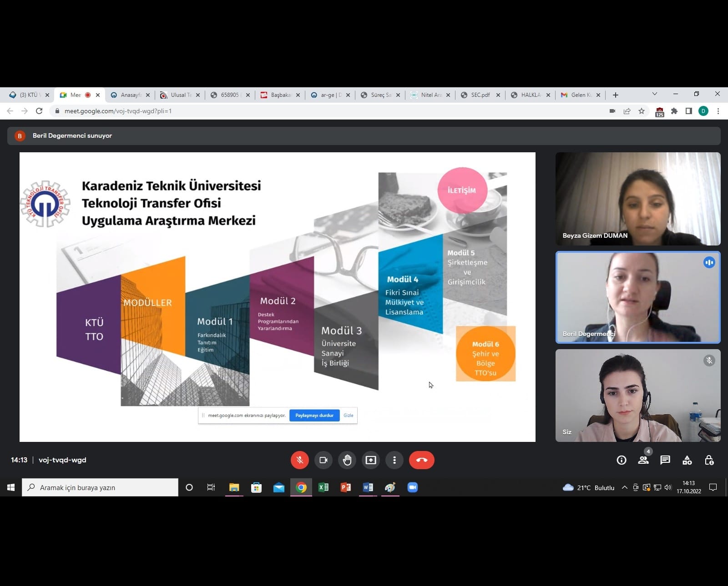This screenshot has width=728, height=586.
Task: Bookmark this page with star icon
Action: click(x=642, y=111)
